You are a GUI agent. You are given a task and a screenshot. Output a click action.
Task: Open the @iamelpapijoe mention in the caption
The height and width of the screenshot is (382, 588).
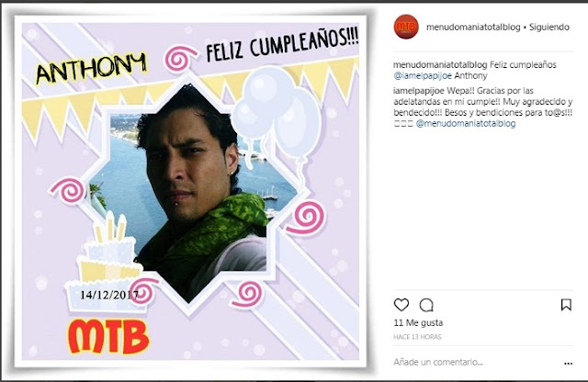(x=423, y=75)
